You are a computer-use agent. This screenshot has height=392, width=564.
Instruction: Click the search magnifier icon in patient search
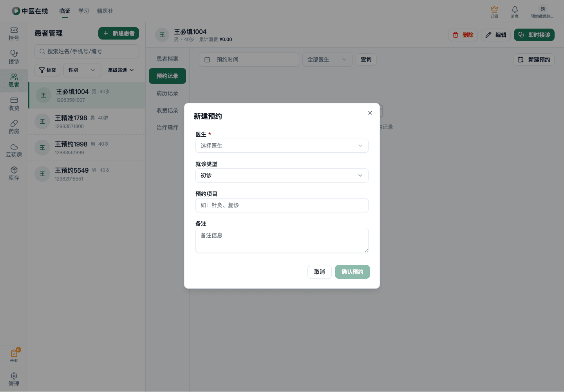(x=42, y=51)
